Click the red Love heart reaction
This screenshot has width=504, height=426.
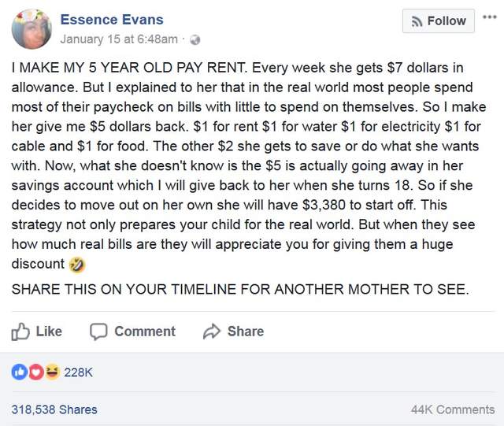35,372
